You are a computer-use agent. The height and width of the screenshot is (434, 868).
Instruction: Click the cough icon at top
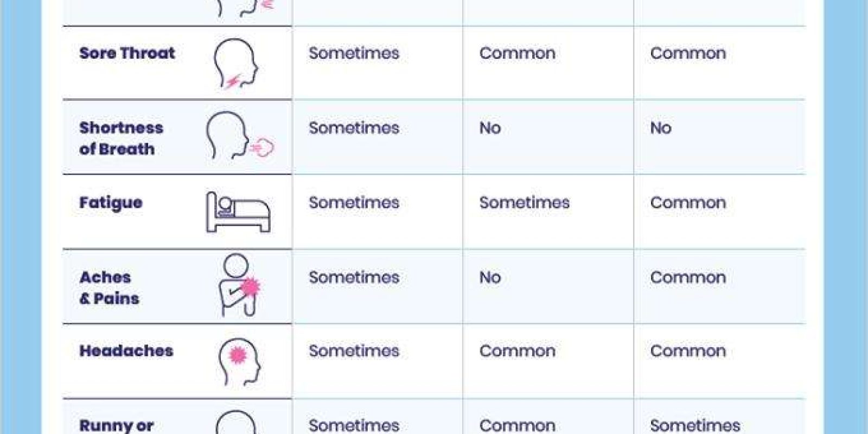[x=245, y=8]
